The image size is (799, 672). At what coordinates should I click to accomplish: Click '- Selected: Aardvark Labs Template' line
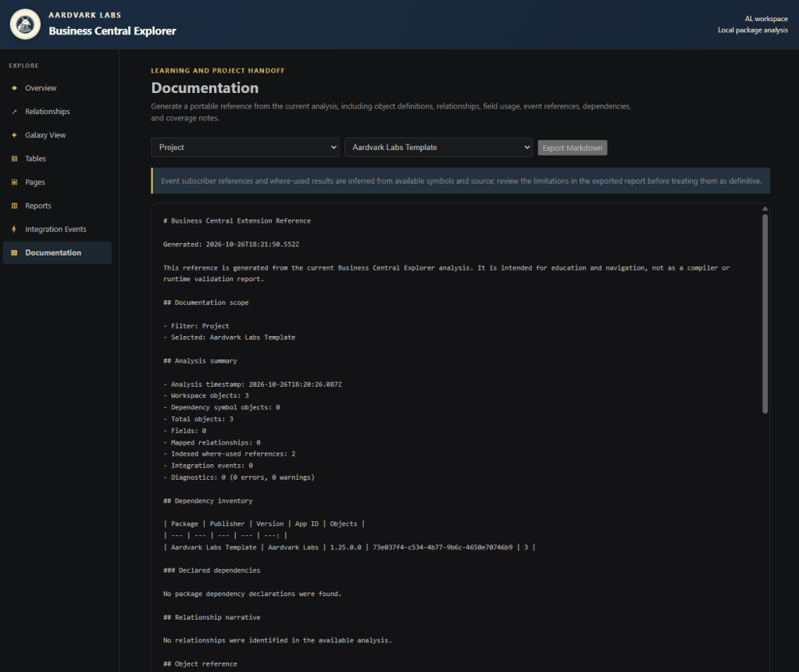(x=230, y=338)
